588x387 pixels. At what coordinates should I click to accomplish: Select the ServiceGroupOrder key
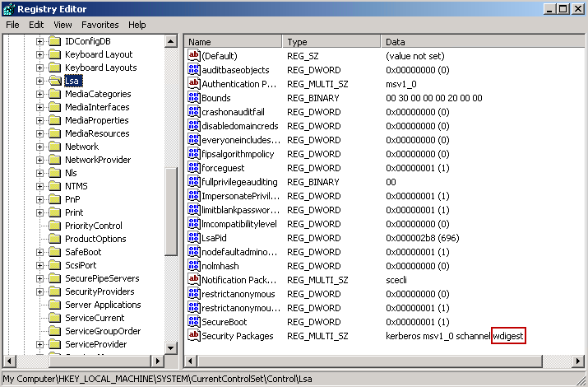(103, 331)
